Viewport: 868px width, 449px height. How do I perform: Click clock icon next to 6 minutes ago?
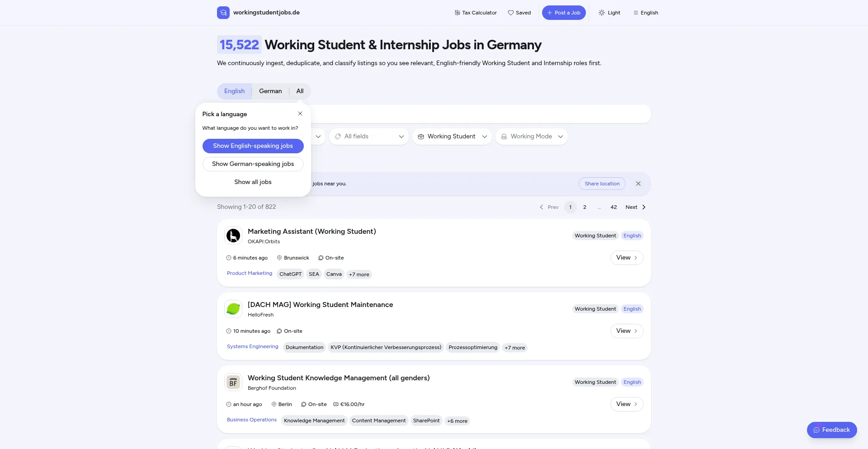click(229, 258)
